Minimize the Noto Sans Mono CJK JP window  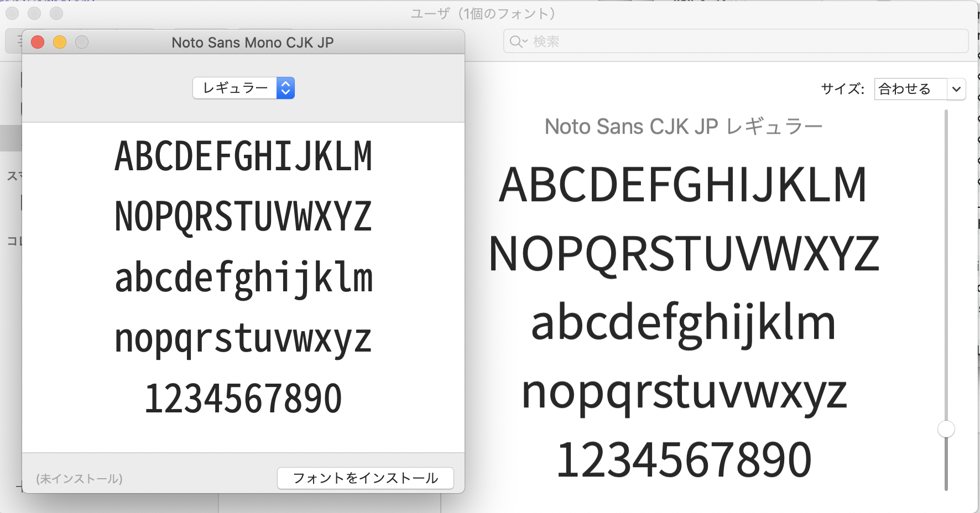pos(60,43)
